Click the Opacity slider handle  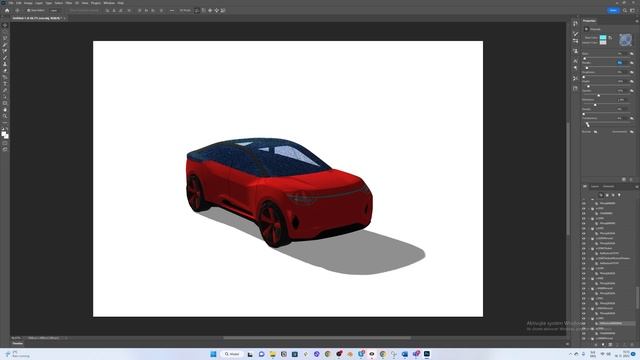[x=598, y=96]
